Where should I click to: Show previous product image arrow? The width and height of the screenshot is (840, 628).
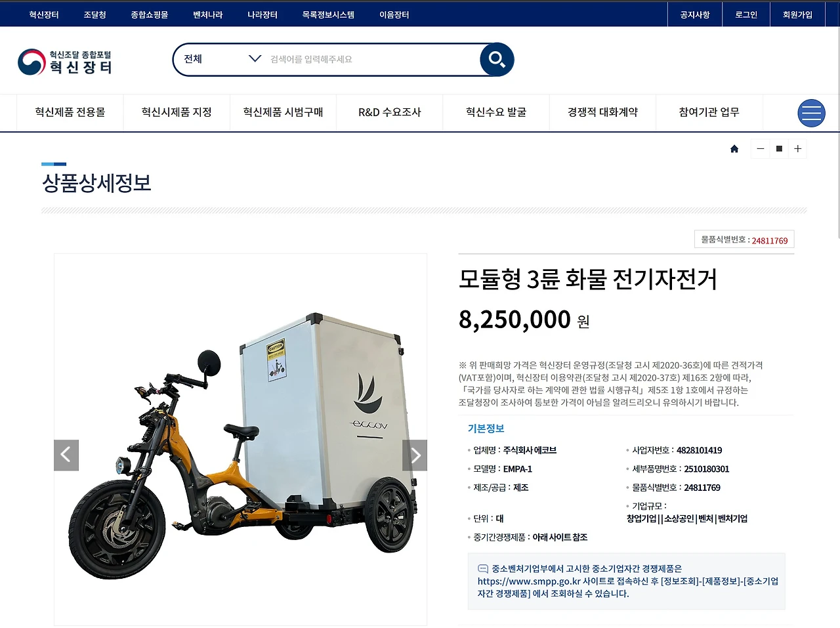pos(66,455)
